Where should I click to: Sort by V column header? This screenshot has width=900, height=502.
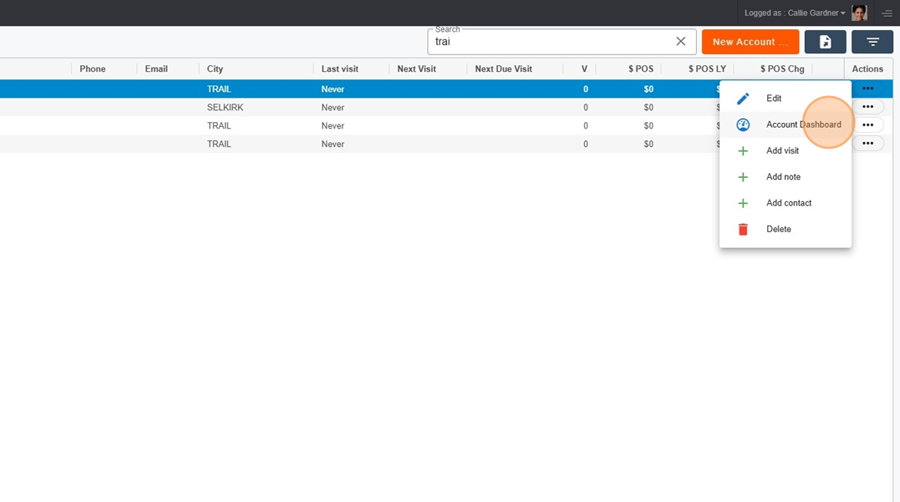[584, 69]
